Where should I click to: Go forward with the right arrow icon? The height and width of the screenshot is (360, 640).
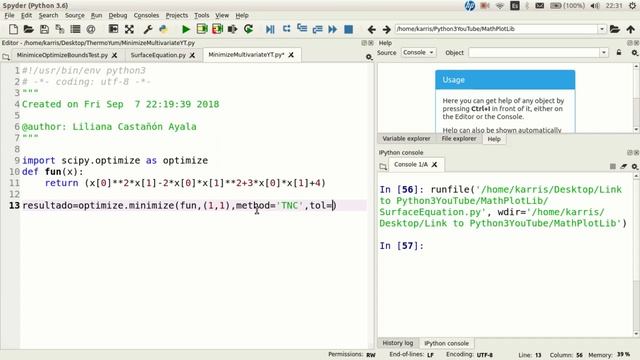pyautogui.click(x=387, y=29)
